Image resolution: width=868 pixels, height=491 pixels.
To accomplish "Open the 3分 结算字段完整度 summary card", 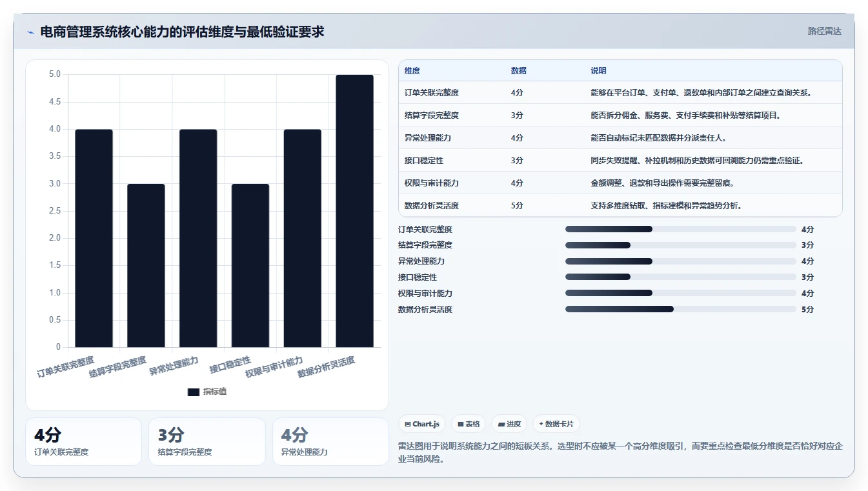I will (x=207, y=441).
